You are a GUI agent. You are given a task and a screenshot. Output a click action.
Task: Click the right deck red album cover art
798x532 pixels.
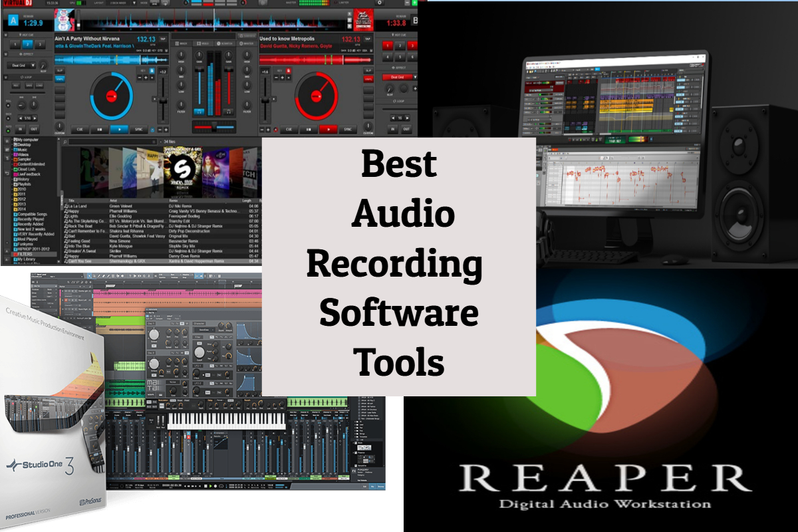point(364,20)
